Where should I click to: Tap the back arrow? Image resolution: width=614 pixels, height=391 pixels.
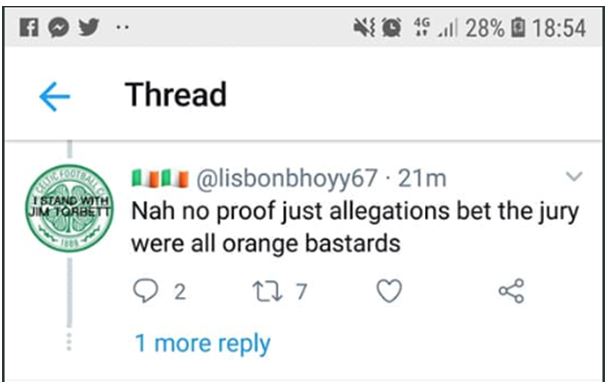tap(54, 97)
